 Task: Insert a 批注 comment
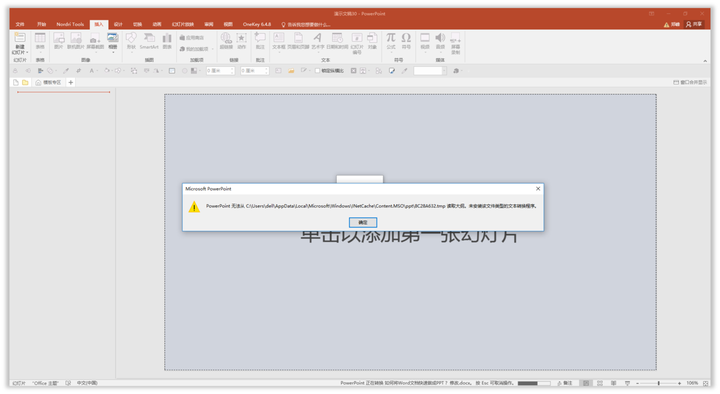pyautogui.click(x=260, y=41)
